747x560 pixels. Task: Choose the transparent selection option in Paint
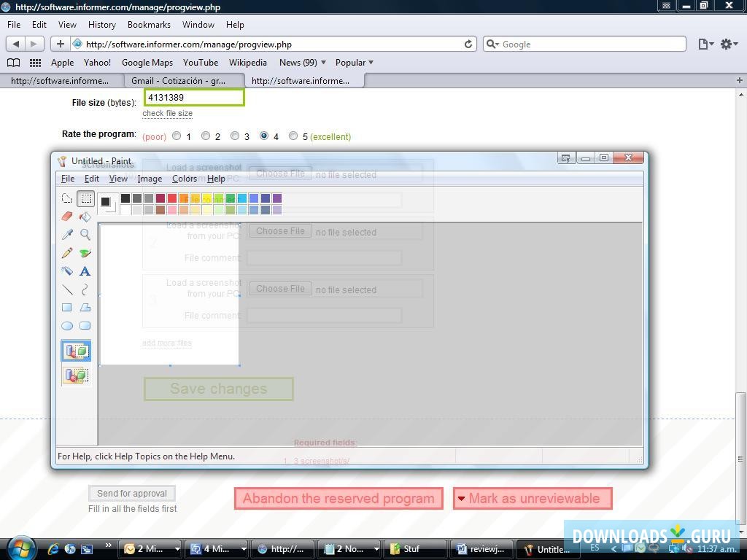tap(76, 376)
